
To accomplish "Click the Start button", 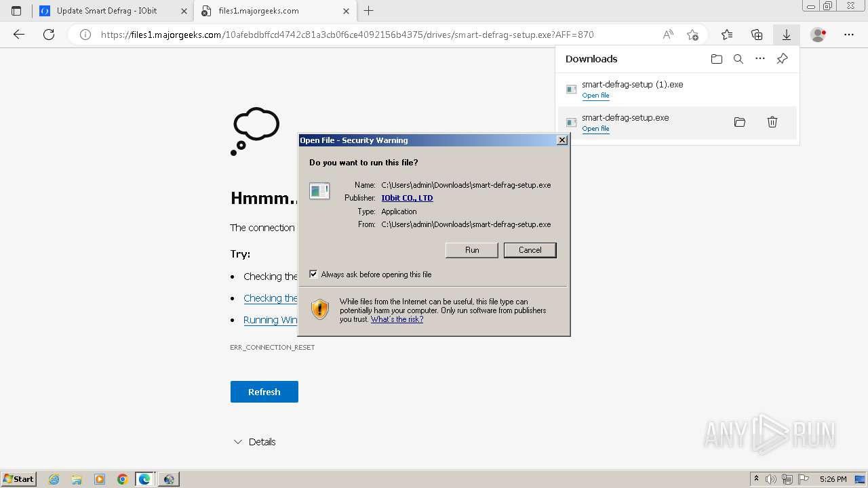I will pyautogui.click(x=18, y=479).
